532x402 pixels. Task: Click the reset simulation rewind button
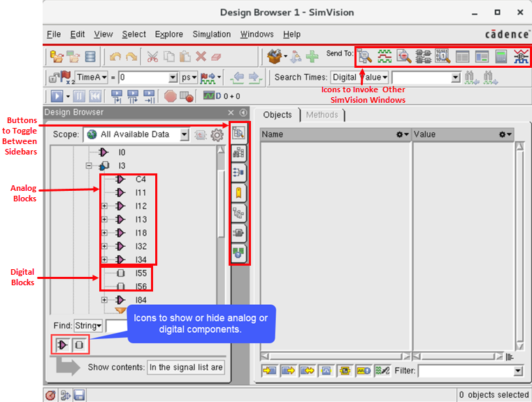click(95, 96)
